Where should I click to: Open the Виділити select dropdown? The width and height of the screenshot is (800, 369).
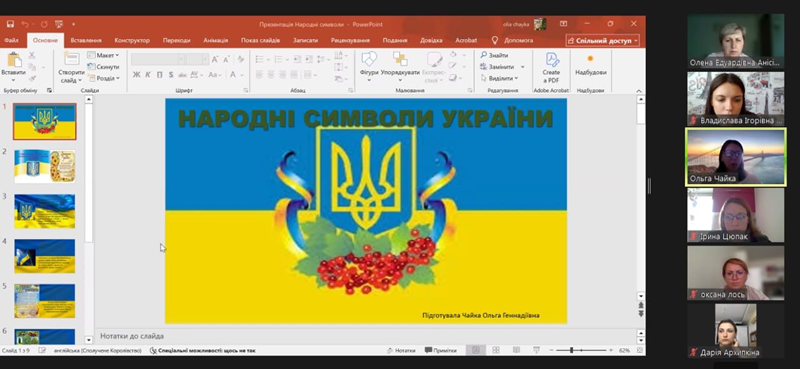click(499, 78)
